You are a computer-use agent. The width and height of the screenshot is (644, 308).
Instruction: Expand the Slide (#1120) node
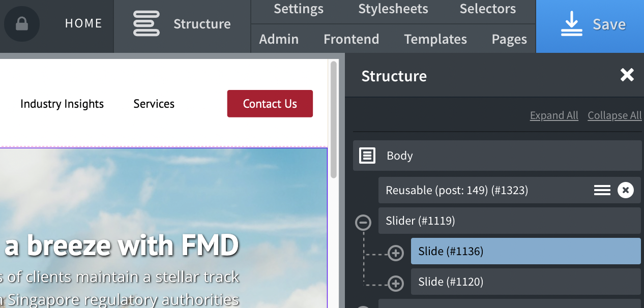coord(396,283)
